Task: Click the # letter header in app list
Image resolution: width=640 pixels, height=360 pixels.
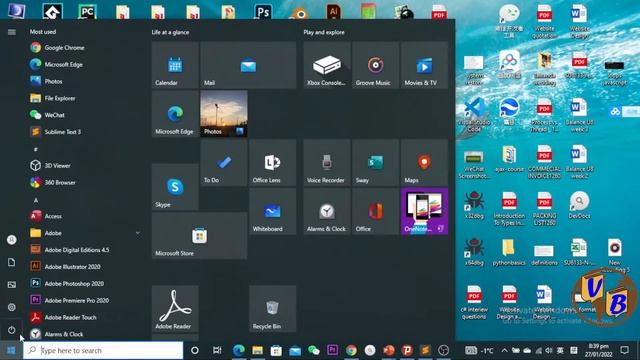Action: click(x=36, y=149)
